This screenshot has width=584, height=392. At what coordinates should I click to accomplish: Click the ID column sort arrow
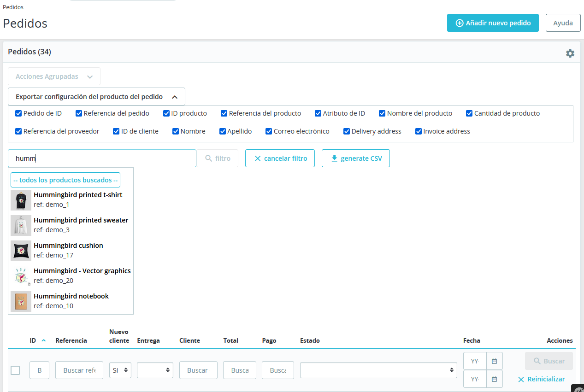click(44, 341)
